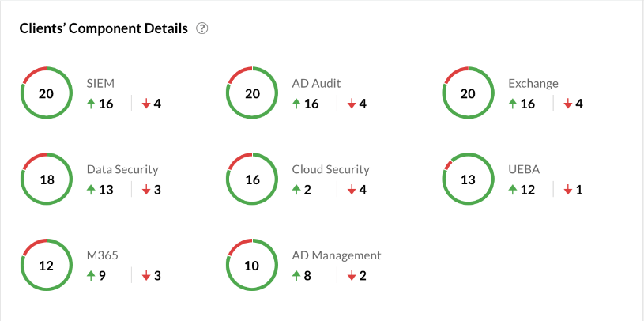Open the Cloud Security component label

[x=330, y=169]
